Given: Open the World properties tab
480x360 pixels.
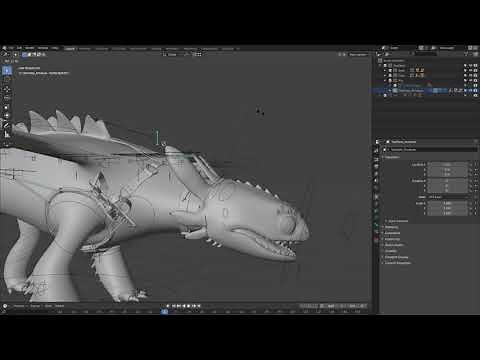Looking at the screenshot, I should pyautogui.click(x=377, y=188).
